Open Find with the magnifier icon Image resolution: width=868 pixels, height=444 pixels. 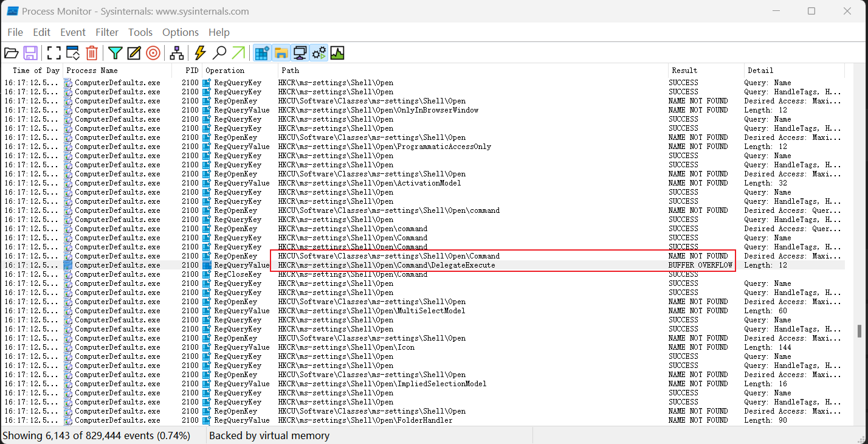point(219,53)
